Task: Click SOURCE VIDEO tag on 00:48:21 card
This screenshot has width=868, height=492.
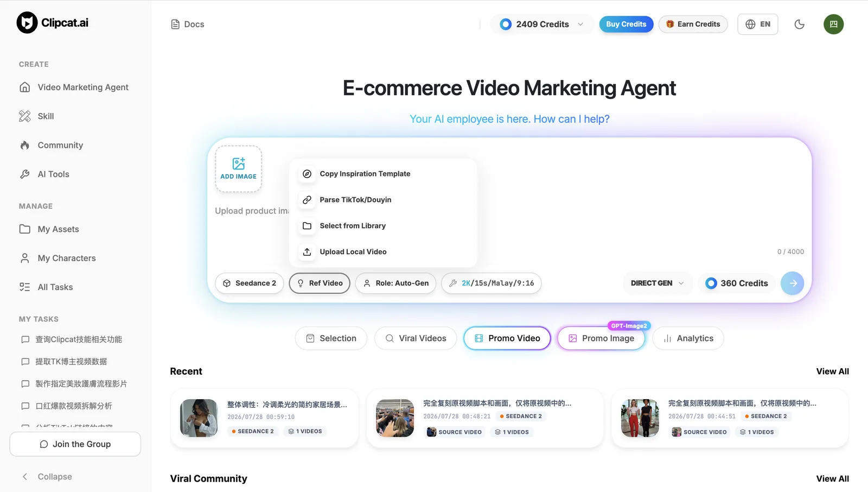Action: 454,432
